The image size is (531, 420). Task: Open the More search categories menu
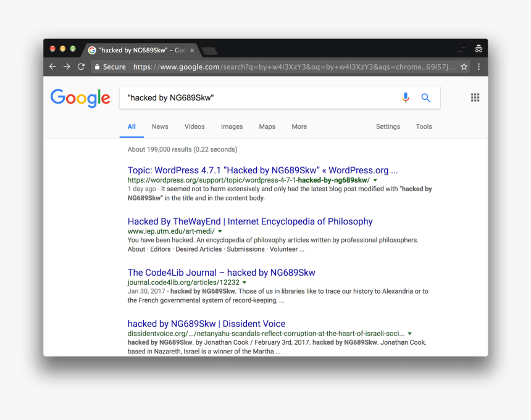299,127
